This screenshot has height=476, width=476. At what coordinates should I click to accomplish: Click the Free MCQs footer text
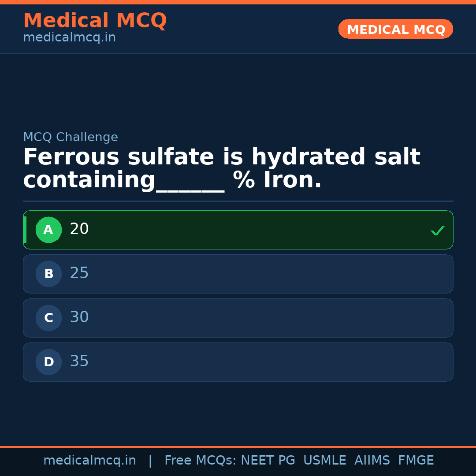(x=200, y=461)
